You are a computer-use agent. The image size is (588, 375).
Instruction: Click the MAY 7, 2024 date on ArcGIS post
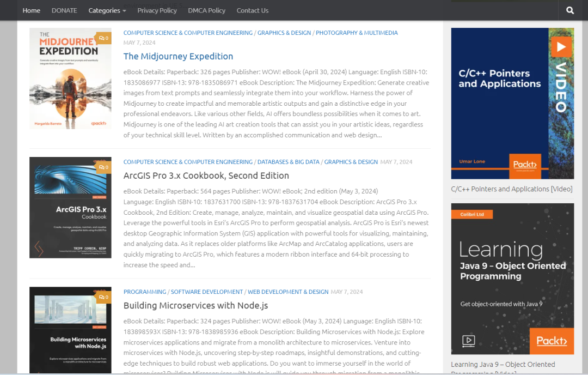click(x=396, y=162)
